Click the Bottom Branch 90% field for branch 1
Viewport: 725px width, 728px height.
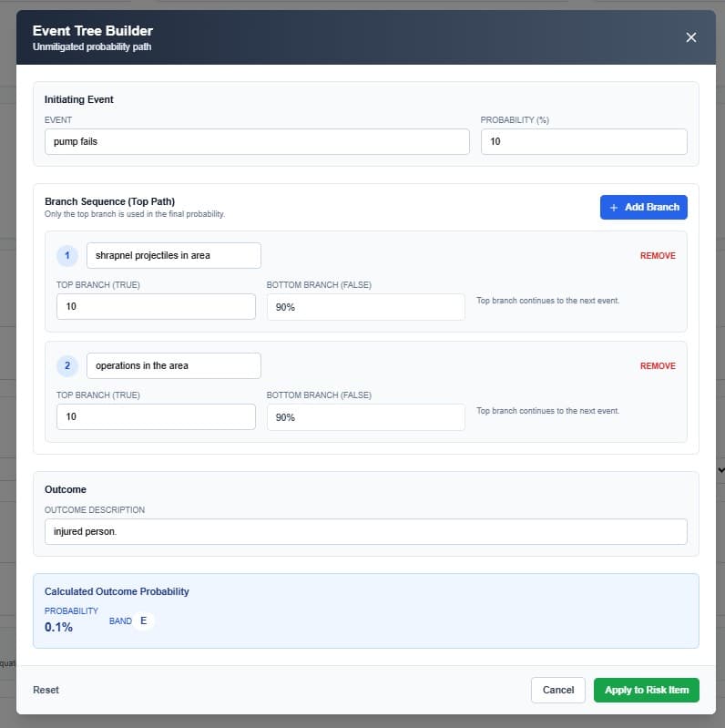pyautogui.click(x=365, y=307)
